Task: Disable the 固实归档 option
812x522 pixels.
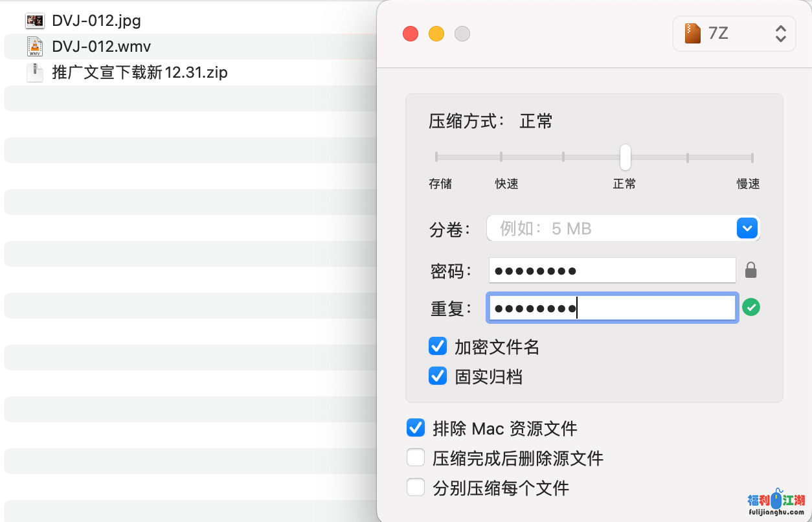Action: pyautogui.click(x=438, y=376)
